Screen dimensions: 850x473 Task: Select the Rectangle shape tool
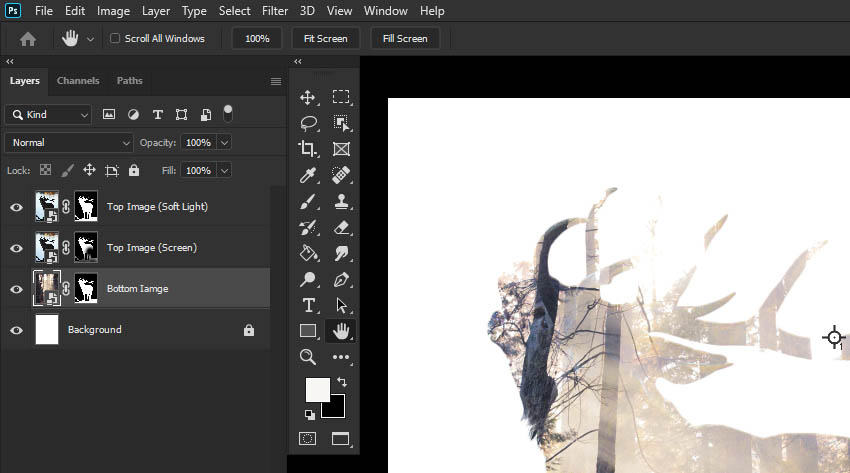tap(308, 331)
